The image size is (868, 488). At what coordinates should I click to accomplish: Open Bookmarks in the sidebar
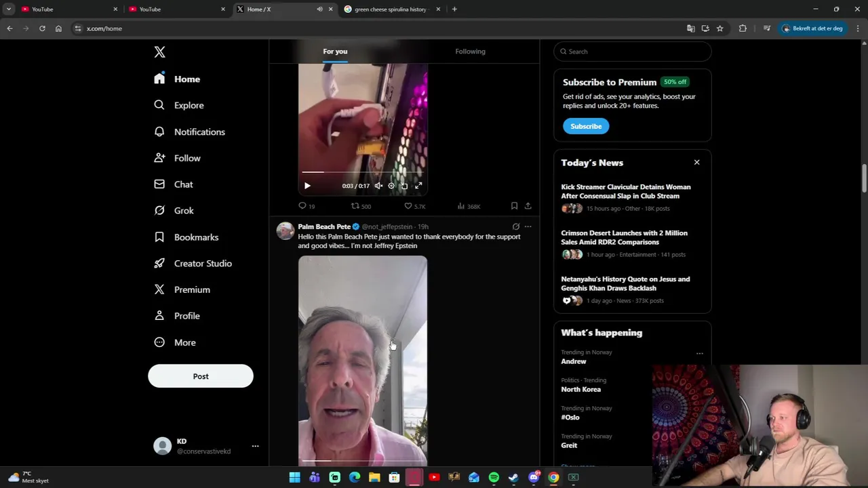click(x=186, y=237)
